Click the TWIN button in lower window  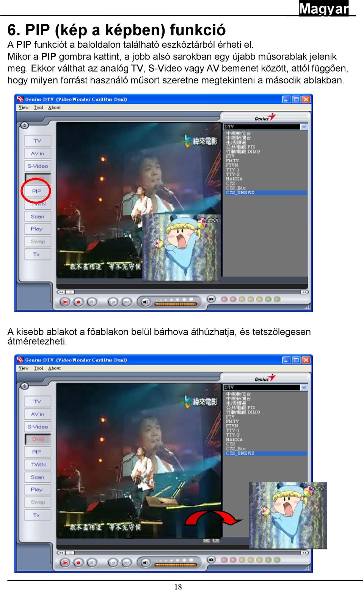click(38, 464)
